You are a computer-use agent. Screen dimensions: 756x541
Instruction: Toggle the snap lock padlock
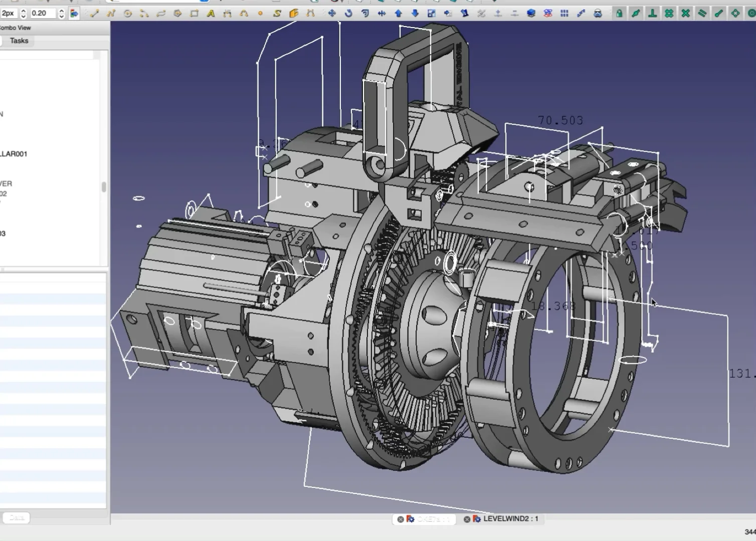[x=620, y=13]
